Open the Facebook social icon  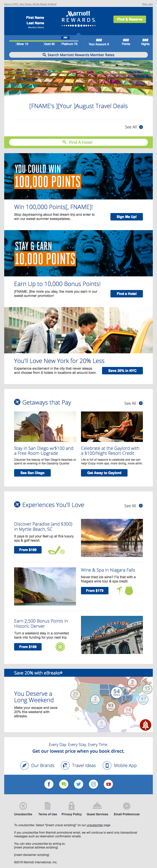[x=49, y=784]
